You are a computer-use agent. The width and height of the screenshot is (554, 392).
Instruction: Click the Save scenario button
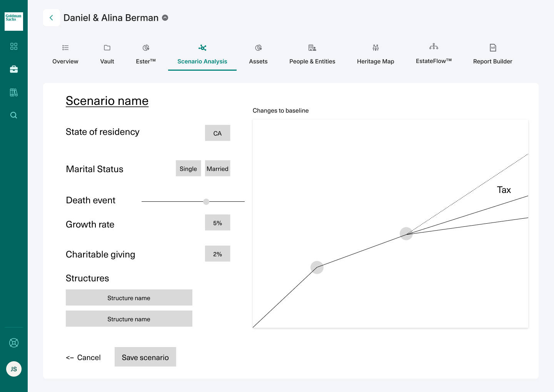(145, 357)
